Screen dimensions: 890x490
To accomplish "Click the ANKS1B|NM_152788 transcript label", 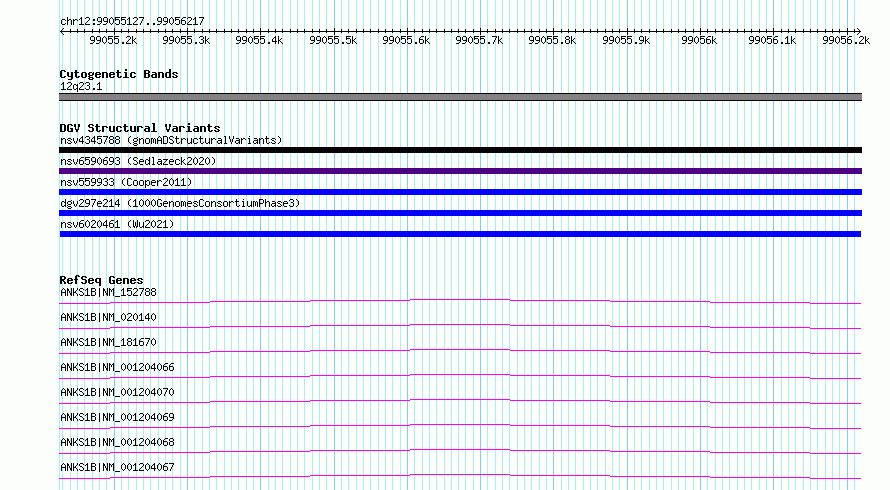I will coord(108,292).
